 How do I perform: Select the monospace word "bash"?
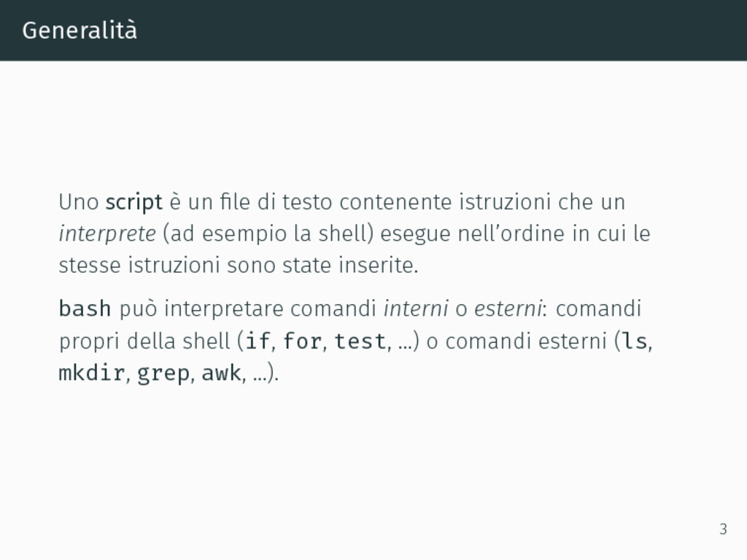coord(85,308)
